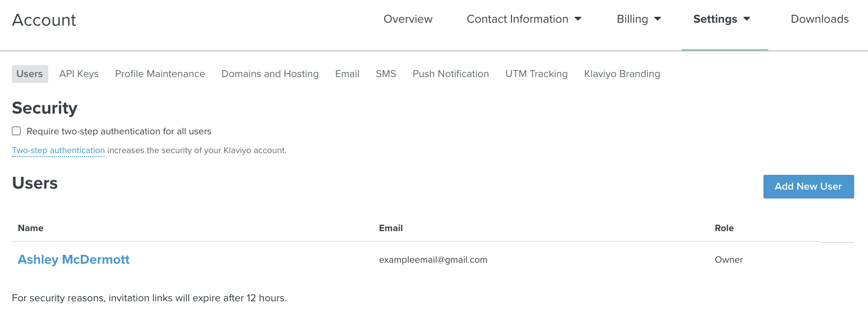Screen dimensions: 868x321
Task: Switch to the API Keys tab
Action: click(x=79, y=74)
